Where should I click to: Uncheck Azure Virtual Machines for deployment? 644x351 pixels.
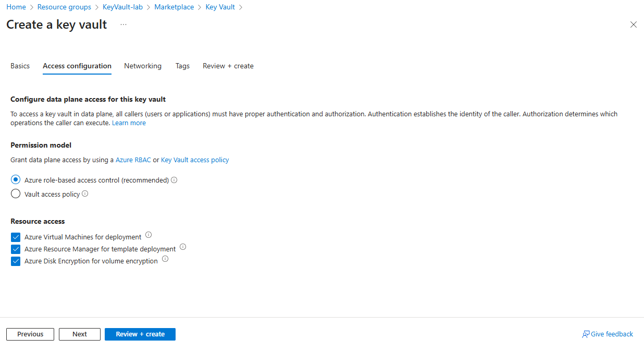coord(16,237)
